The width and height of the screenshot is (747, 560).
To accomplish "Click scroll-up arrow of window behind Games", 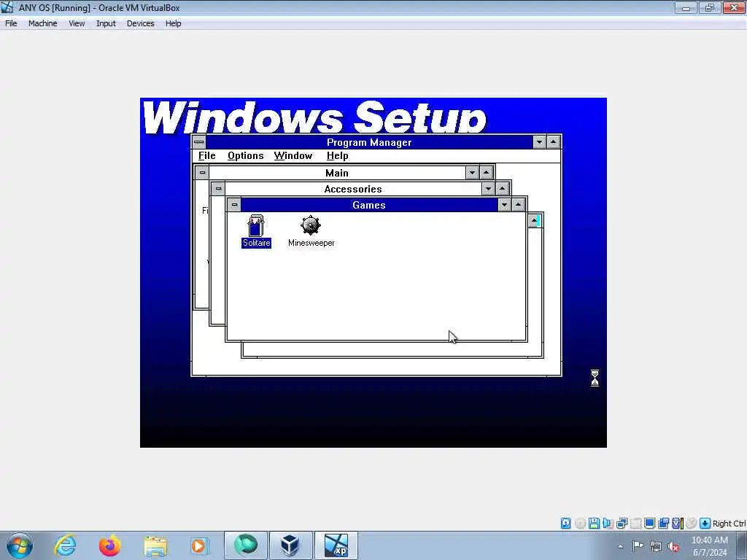I will (535, 220).
